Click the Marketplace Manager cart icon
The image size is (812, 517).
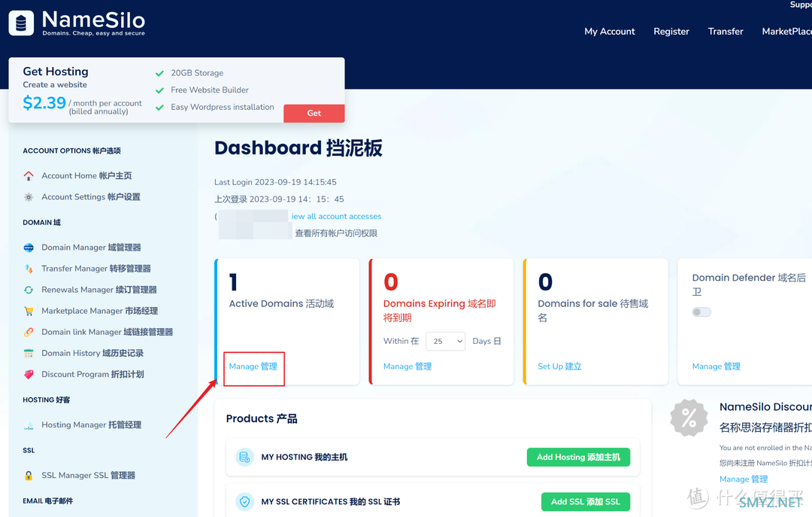point(29,311)
